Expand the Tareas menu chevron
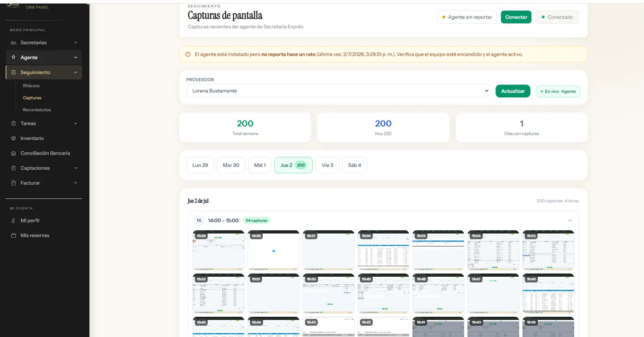Screen dimensions: 644x337 click(x=75, y=123)
